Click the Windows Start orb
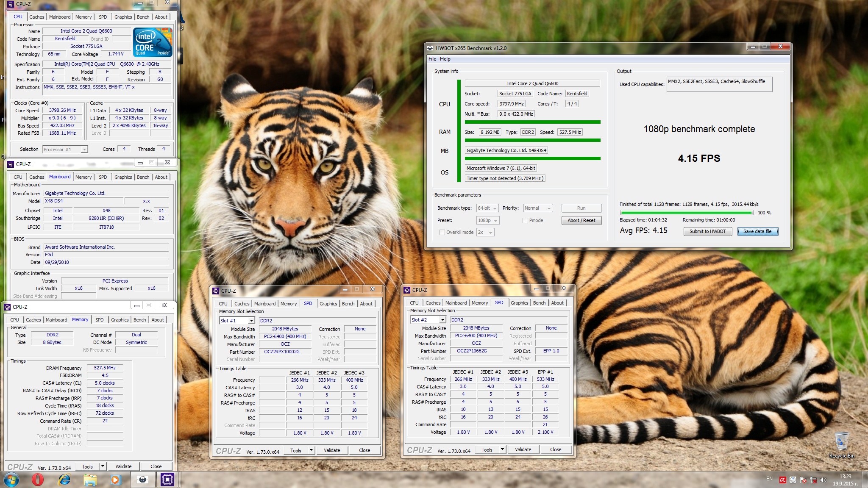Viewport: 868px width, 488px height. (11, 480)
